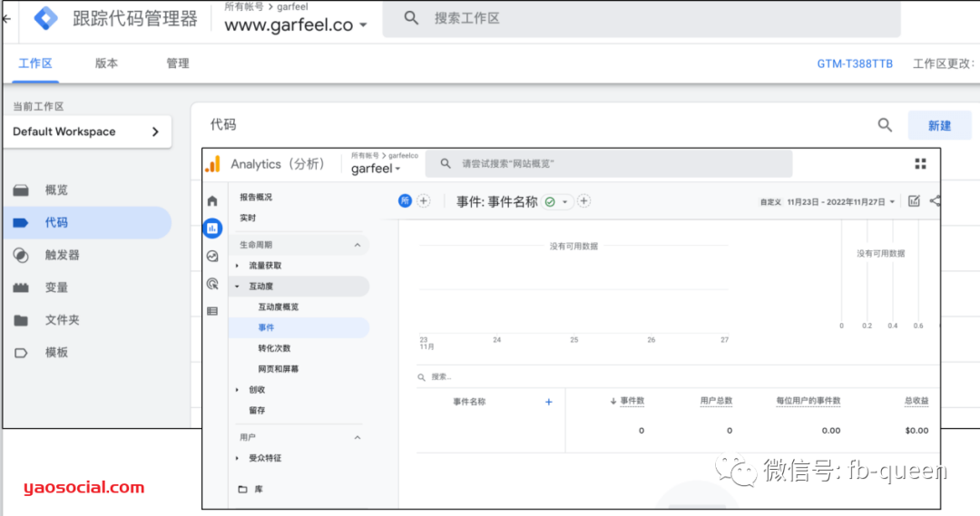This screenshot has height=516, width=980.
Task: Click blue plus in 事件名称 column header
Action: (548, 402)
